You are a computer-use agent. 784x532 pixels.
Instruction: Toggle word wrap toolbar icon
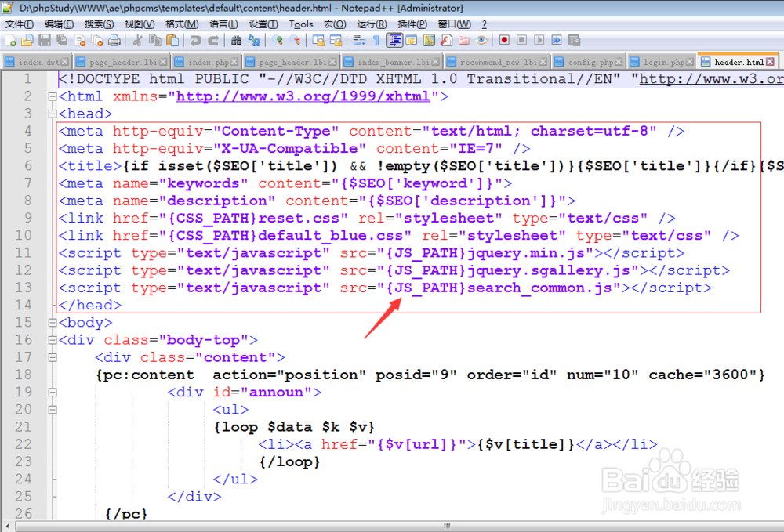[359, 41]
